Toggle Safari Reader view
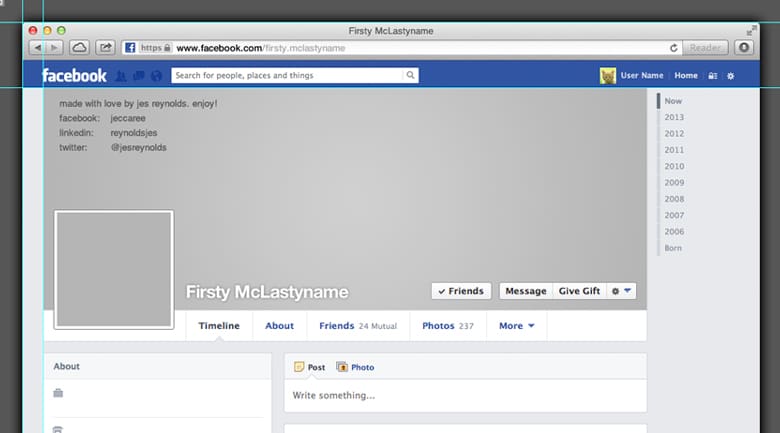The width and height of the screenshot is (780, 433). [x=706, y=47]
